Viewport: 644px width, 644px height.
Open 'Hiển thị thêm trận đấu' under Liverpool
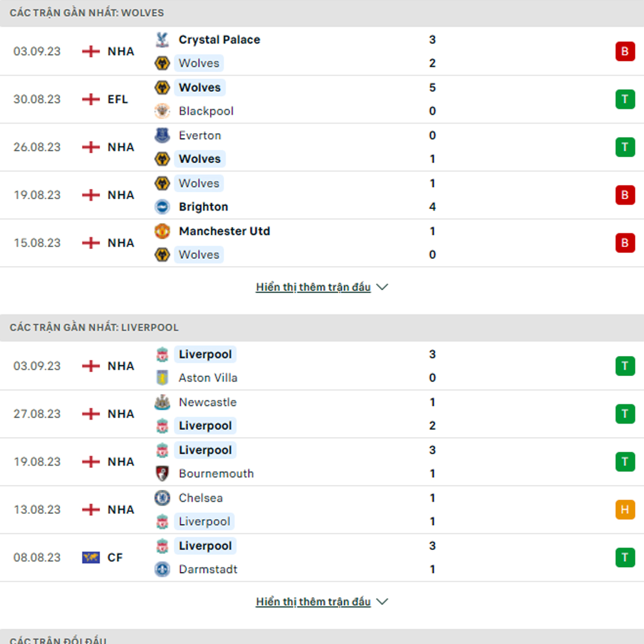coord(313,601)
